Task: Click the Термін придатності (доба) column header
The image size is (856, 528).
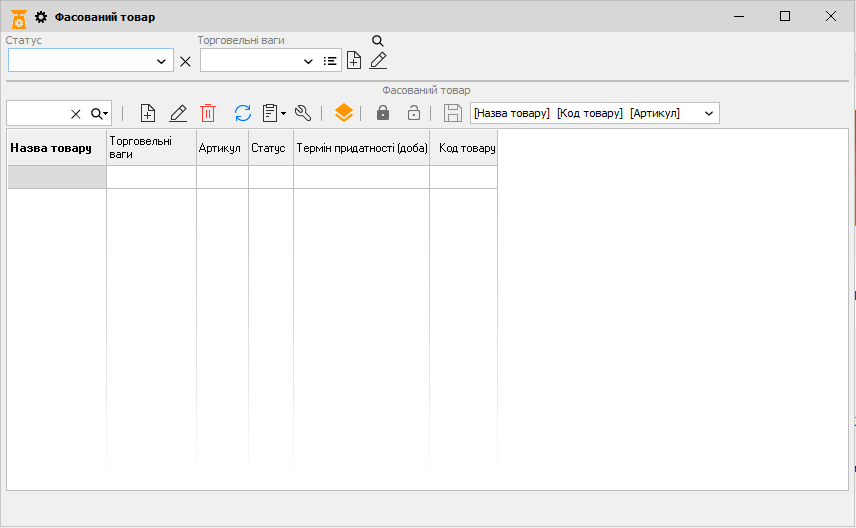Action: pyautogui.click(x=361, y=148)
